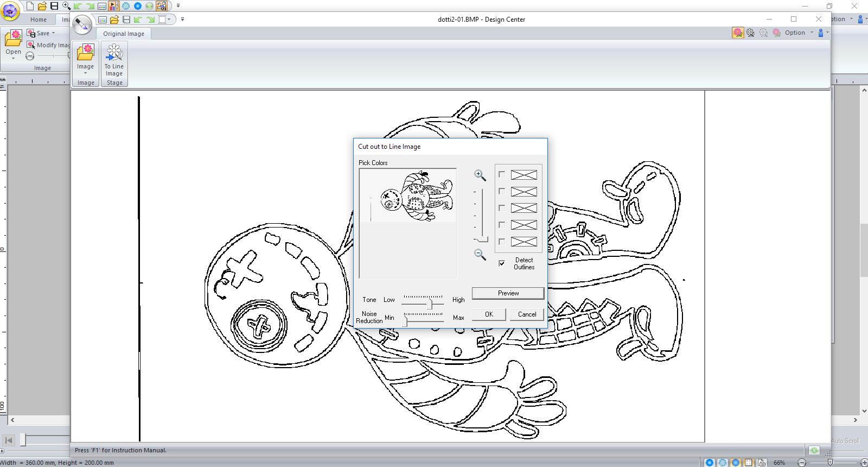Open folder icon in Design Center quick toolbar
This screenshot has height=467, width=868.
(x=114, y=20)
